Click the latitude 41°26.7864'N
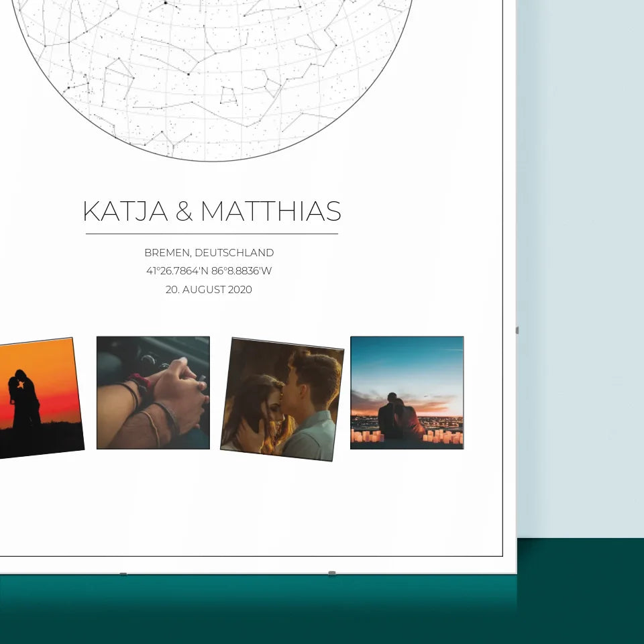This screenshot has width=644, height=644. point(176,271)
